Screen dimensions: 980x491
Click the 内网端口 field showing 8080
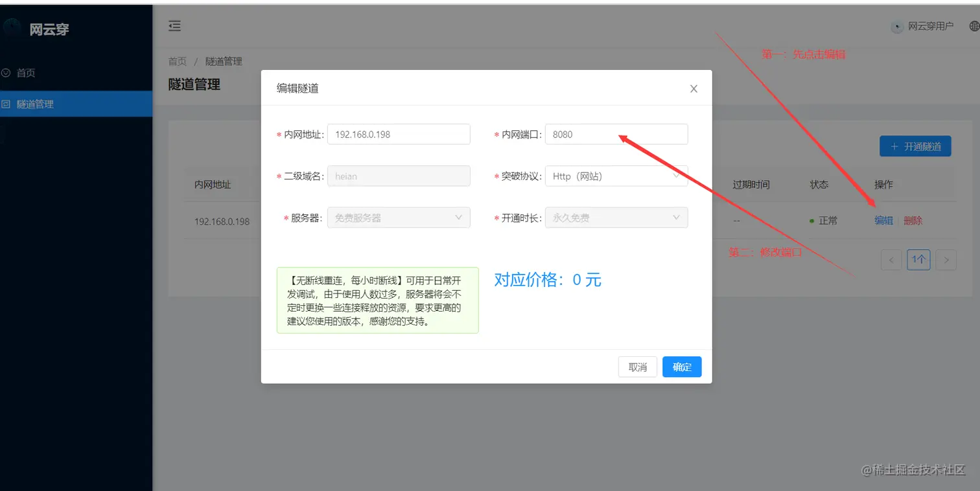tap(616, 134)
